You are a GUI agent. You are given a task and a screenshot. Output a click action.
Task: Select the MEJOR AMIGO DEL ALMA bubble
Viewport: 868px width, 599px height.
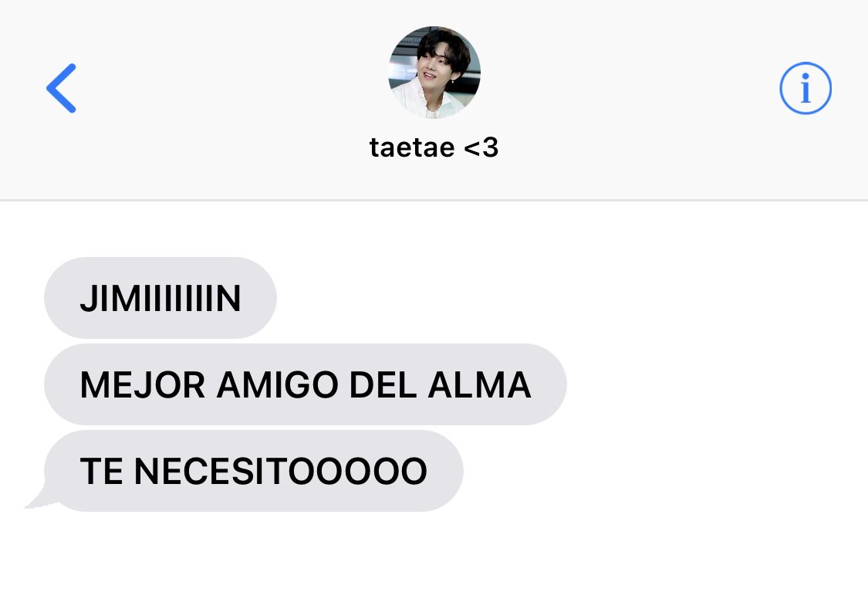306,384
